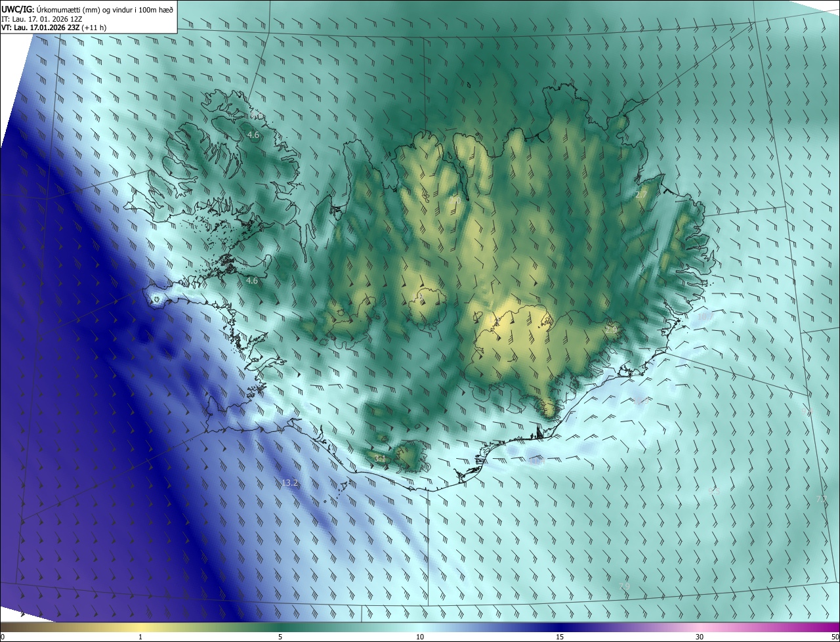
Task: Click the 2.7 value label in northeast Iceland
Action: [642, 195]
